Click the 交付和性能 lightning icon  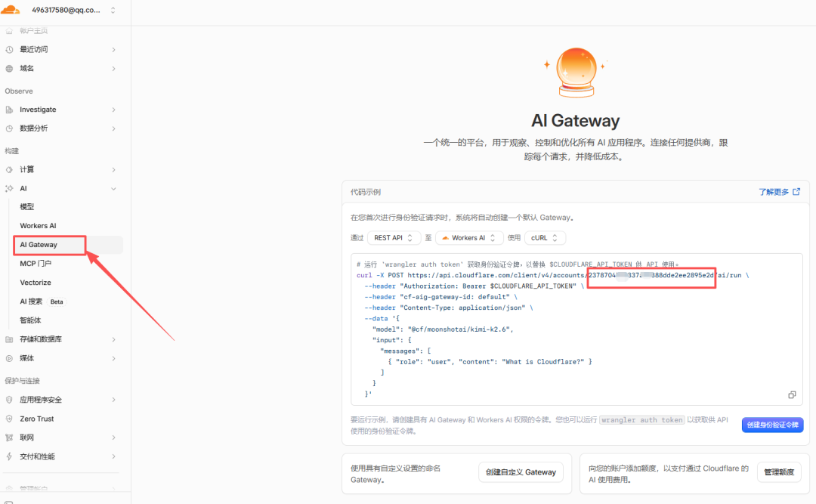[x=9, y=456]
